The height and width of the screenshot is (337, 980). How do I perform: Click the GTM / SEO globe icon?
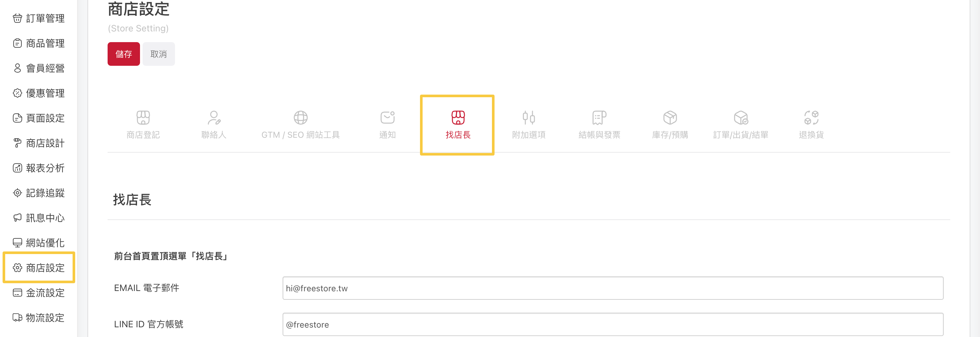(x=300, y=118)
